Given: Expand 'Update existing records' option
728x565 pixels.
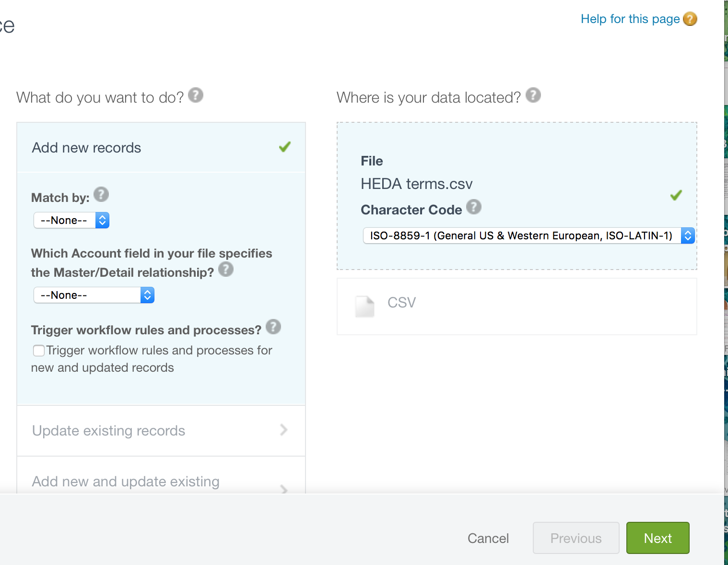Looking at the screenshot, I should coord(161,431).
